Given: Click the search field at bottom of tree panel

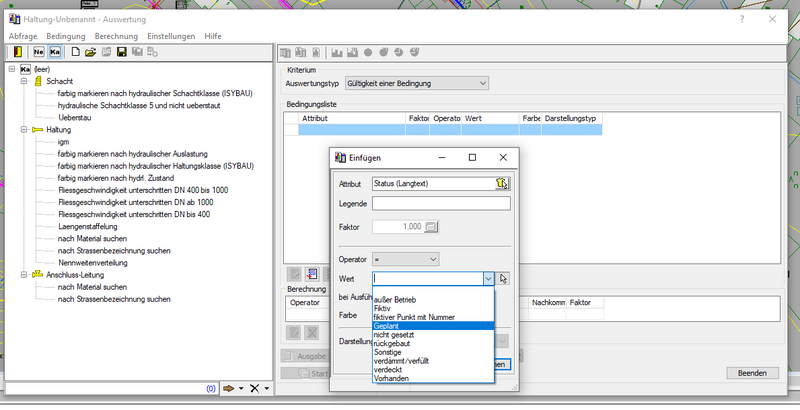Looking at the screenshot, I should [x=111, y=389].
